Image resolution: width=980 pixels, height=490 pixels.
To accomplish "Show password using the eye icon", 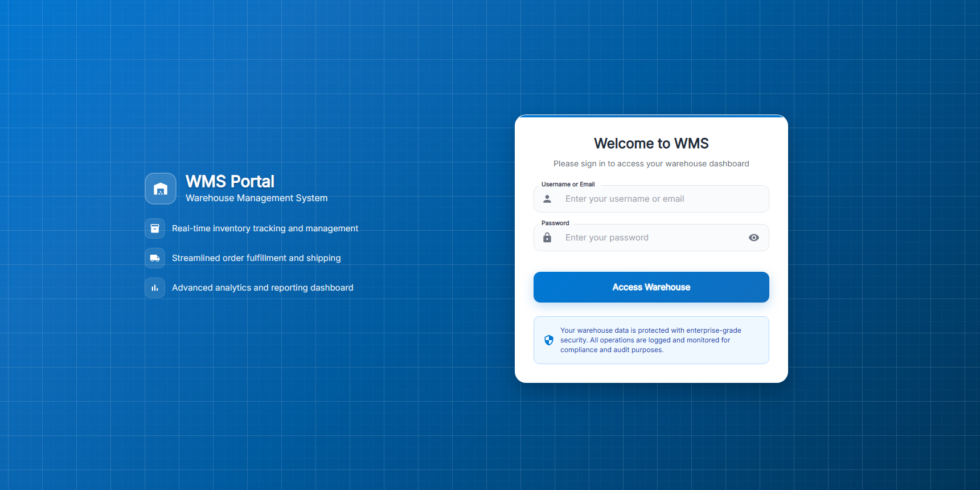I will pyautogui.click(x=753, y=238).
